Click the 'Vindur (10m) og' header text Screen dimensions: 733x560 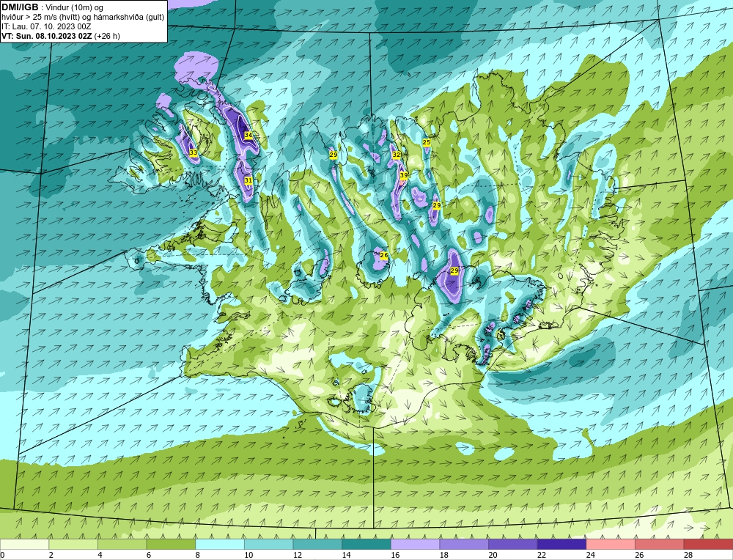tap(75, 7)
